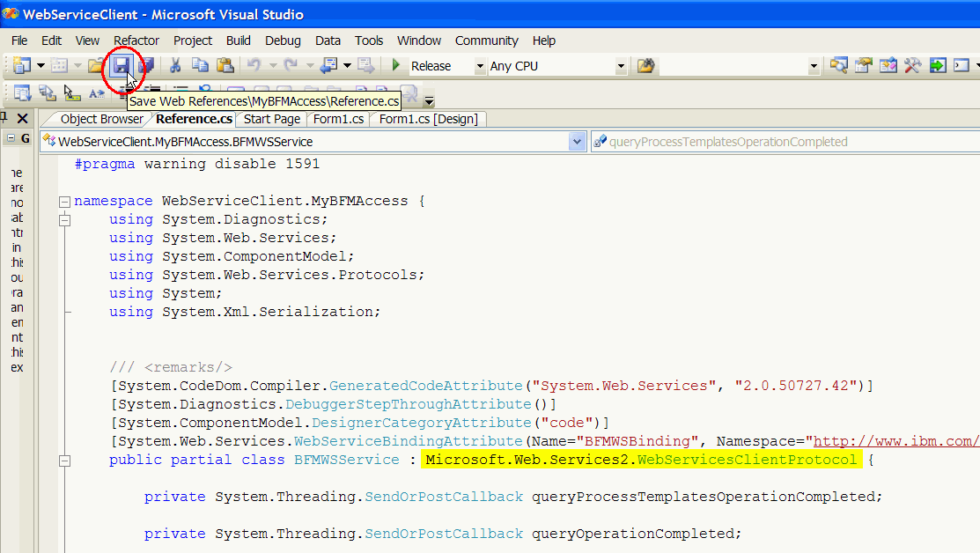
Task: Start debugging with the green play icon
Action: [x=395, y=66]
